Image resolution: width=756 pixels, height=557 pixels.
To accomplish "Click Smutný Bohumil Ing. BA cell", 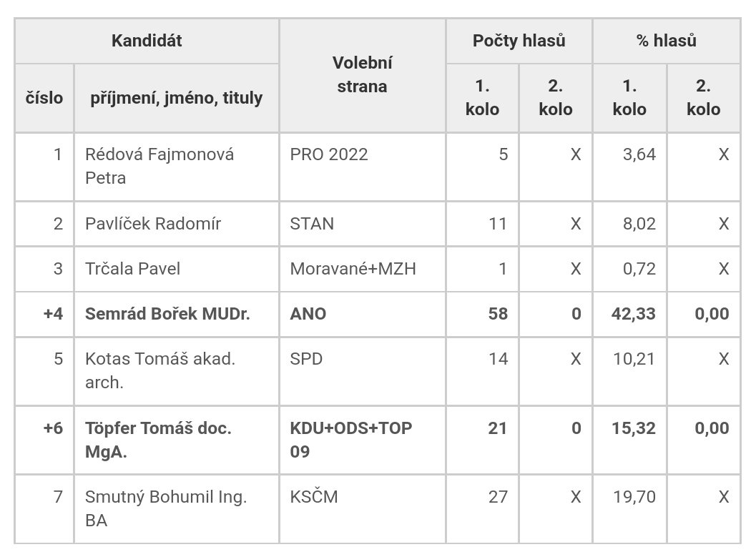I will [x=165, y=508].
